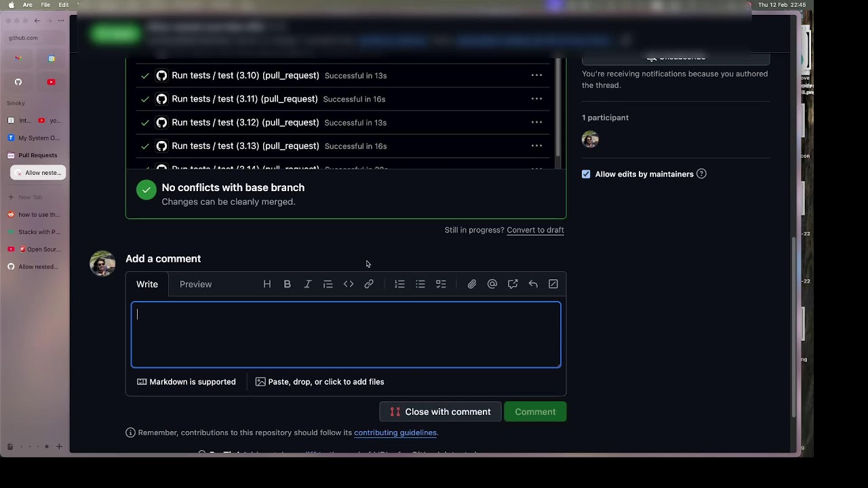The height and width of the screenshot is (488, 868).
Task: Open the contributing guidelines link
Action: 395,432
